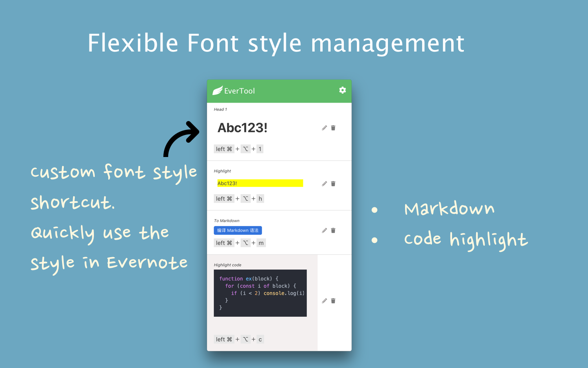The image size is (588, 368).
Task: Delete the Highlight style
Action: [x=333, y=184]
